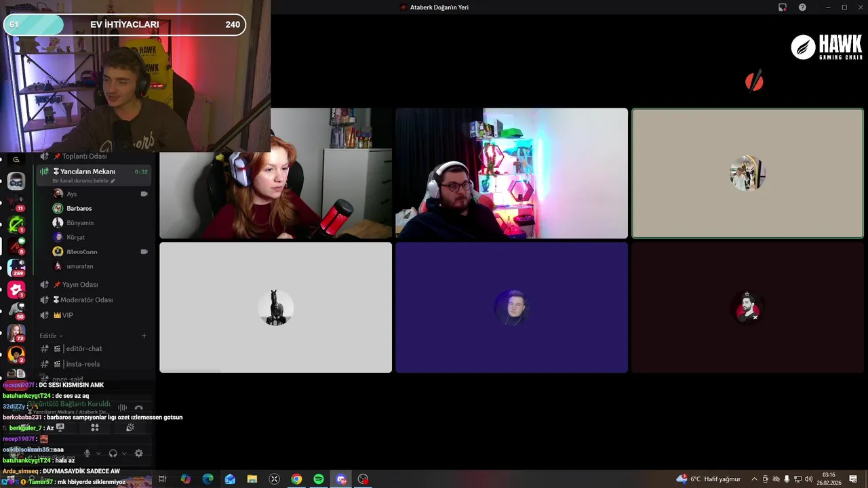Open the green slash server icon

point(16,224)
